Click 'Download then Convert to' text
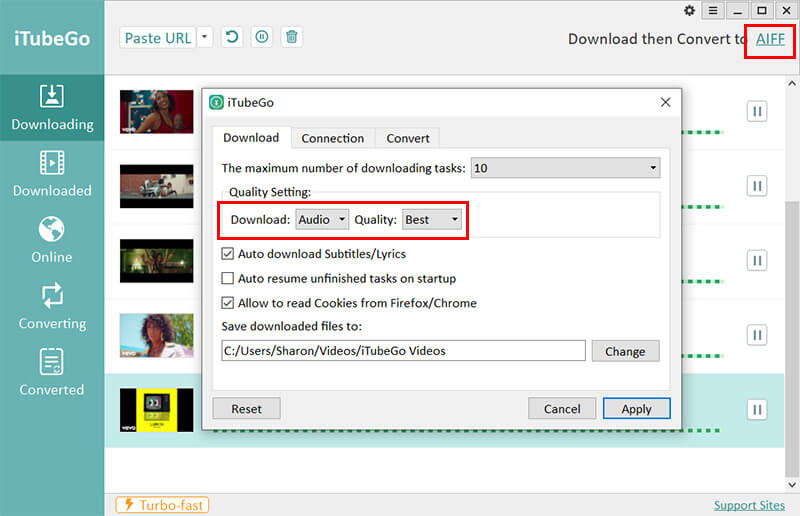The height and width of the screenshot is (516, 800). pos(657,39)
